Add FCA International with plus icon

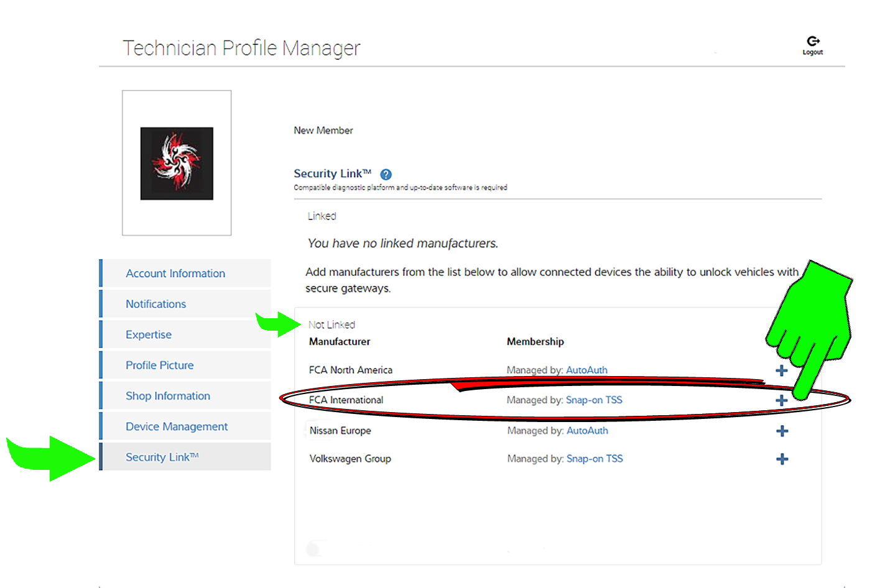(x=782, y=400)
